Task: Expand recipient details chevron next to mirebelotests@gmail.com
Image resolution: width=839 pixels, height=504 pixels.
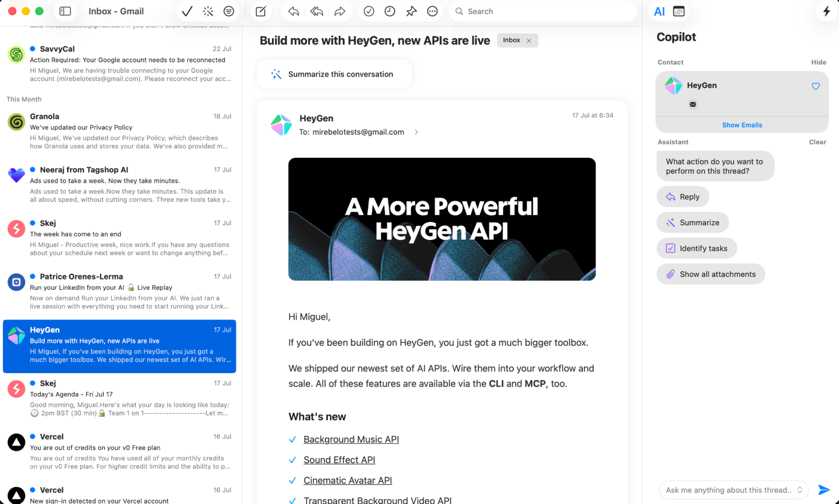Action: (x=416, y=132)
